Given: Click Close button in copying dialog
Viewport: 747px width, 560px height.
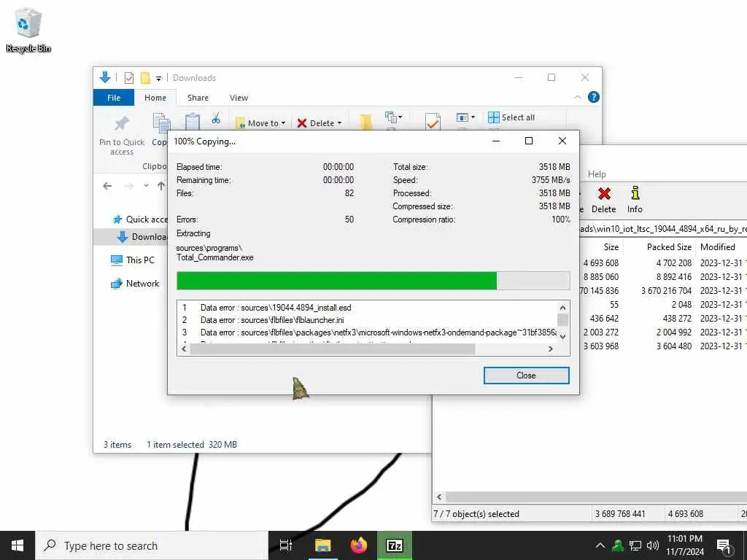Looking at the screenshot, I should pyautogui.click(x=526, y=376).
